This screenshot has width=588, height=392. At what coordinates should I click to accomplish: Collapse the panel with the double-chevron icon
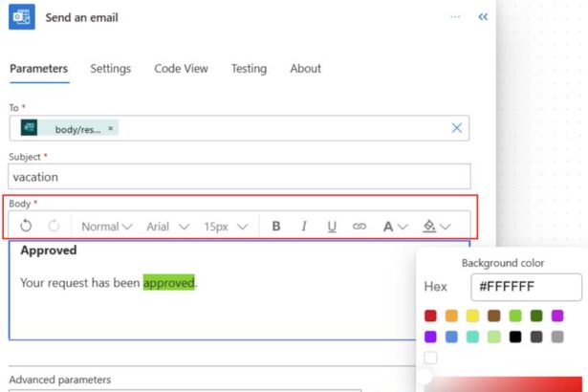click(483, 17)
